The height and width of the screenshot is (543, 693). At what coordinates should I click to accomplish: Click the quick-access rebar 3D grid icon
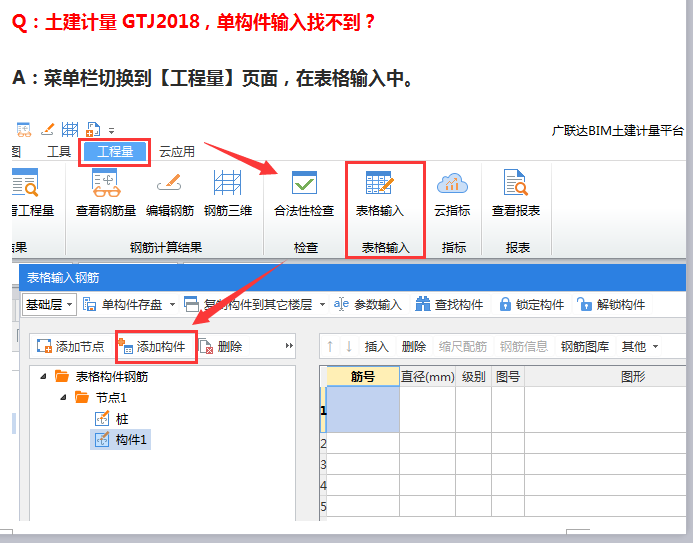[x=70, y=129]
